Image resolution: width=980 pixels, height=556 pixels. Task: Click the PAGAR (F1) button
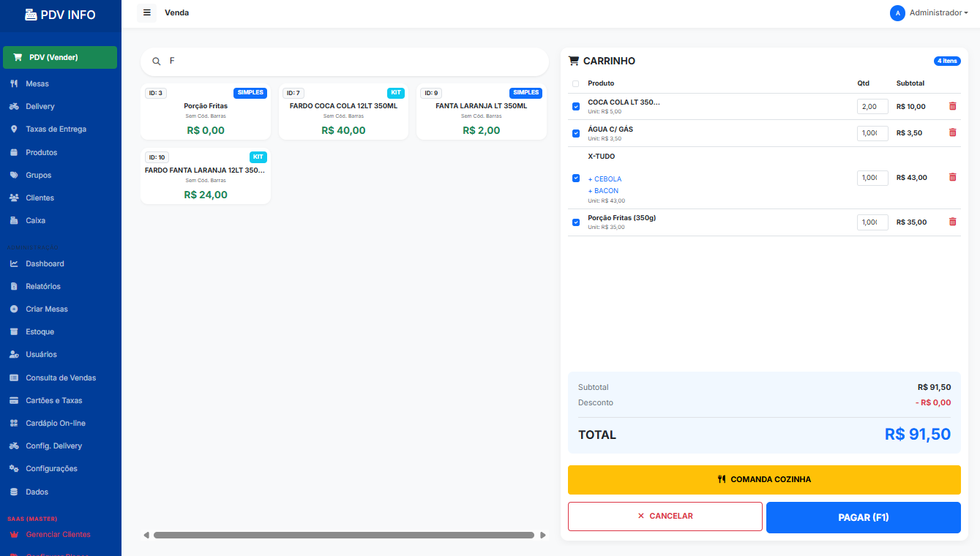864,517
